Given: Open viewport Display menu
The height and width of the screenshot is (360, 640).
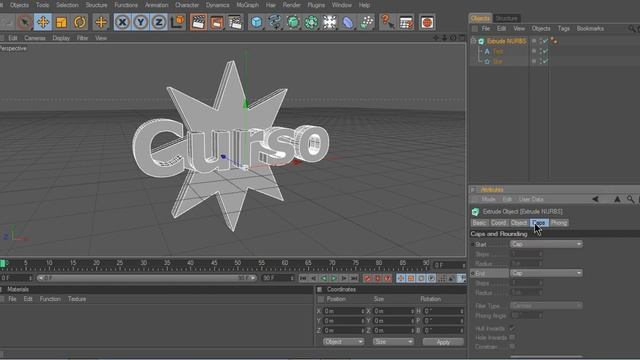Looking at the screenshot, I should point(61,38).
